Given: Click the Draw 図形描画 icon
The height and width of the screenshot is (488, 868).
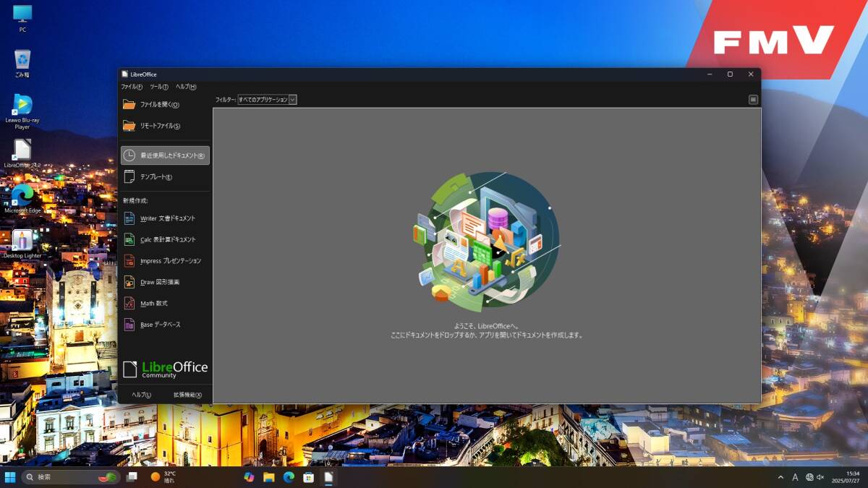Looking at the screenshot, I should point(129,282).
